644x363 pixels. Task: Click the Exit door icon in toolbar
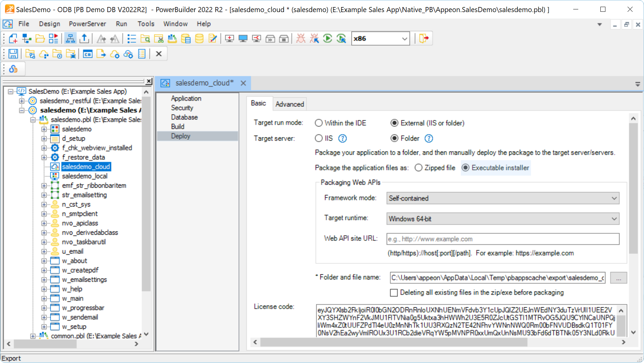pos(424,39)
